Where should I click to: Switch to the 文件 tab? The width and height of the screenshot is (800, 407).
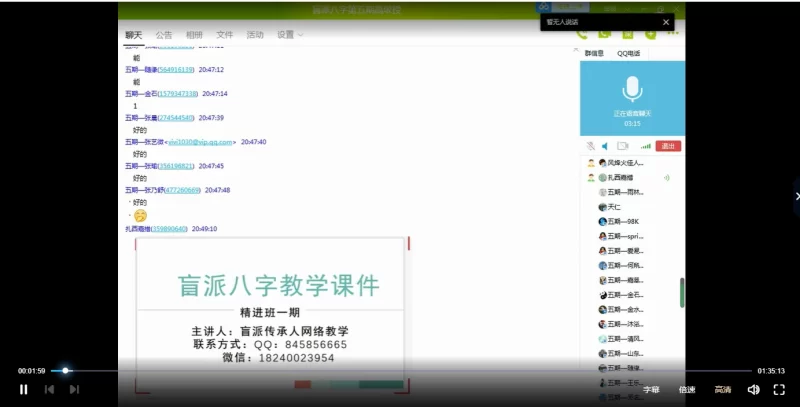point(225,35)
